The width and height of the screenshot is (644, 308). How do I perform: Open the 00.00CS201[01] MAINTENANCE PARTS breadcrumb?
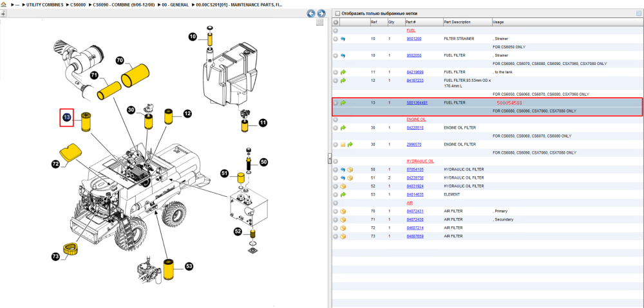point(240,5)
